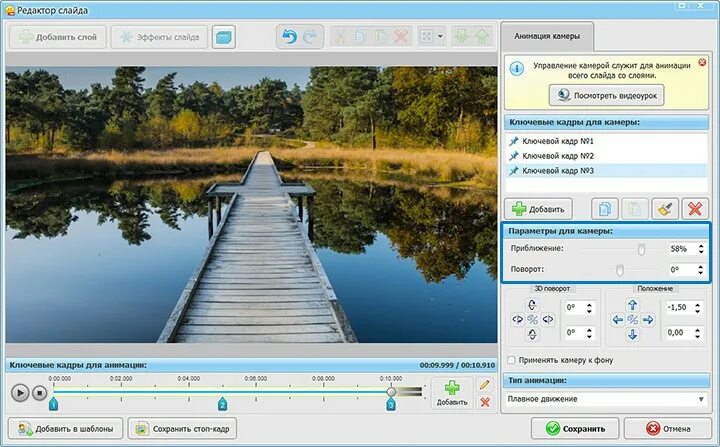Edit timeline keyframe pencil icon
Viewport: 720px width, 447px height.
coord(484,384)
